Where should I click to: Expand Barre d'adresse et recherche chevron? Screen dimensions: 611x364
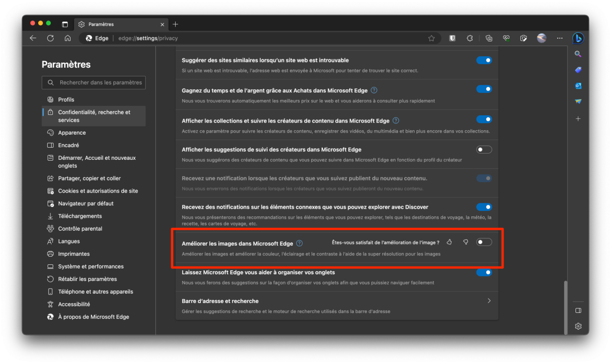pyautogui.click(x=489, y=301)
